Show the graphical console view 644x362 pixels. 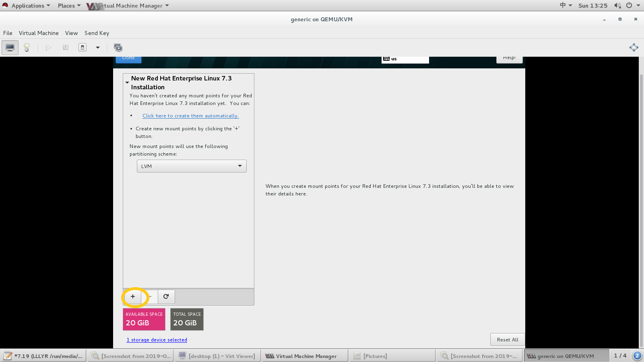click(10, 47)
